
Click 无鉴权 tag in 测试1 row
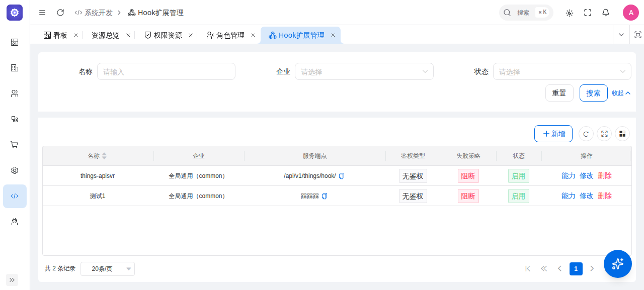pos(413,196)
